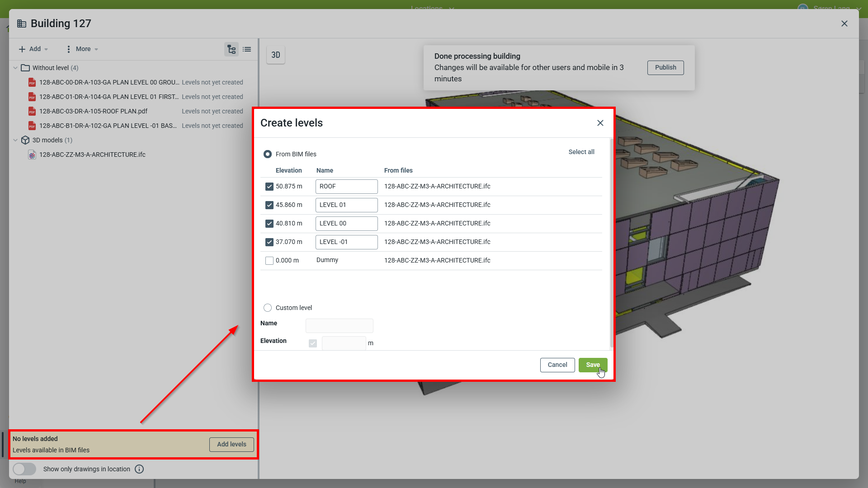Click the 3D view button
Image resolution: width=868 pixels, height=488 pixels.
(x=276, y=55)
